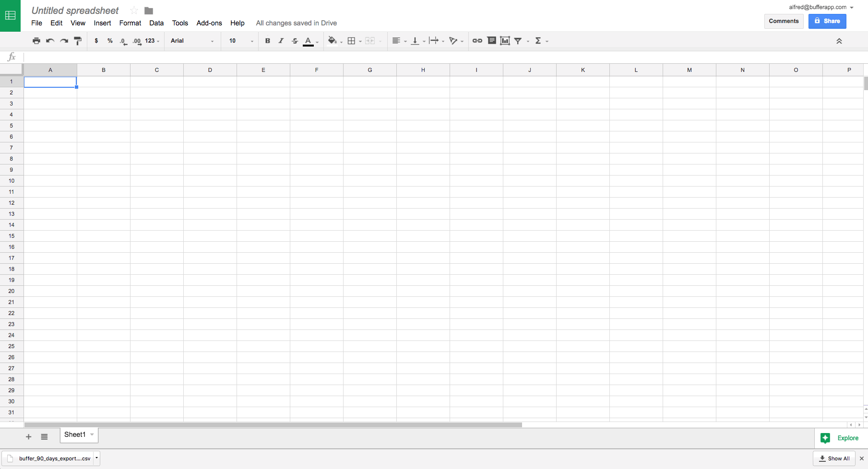Create a filter
Viewport: 868px width, 469px height.
coord(518,41)
